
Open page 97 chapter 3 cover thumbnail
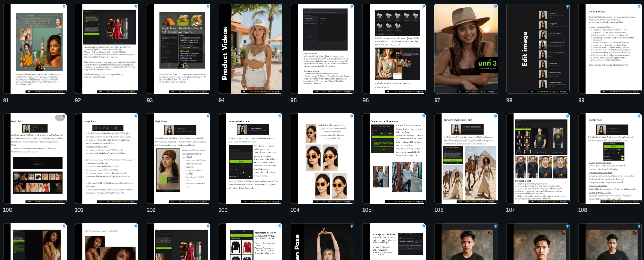[x=466, y=49]
